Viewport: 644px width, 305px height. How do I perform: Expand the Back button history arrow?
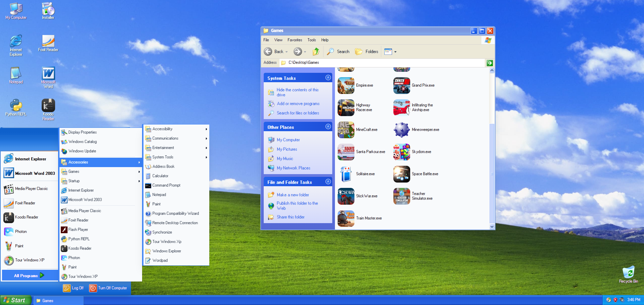pos(287,52)
